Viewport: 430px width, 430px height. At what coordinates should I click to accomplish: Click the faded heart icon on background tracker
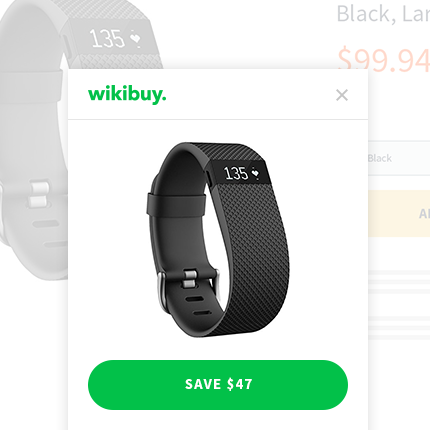coord(135,38)
